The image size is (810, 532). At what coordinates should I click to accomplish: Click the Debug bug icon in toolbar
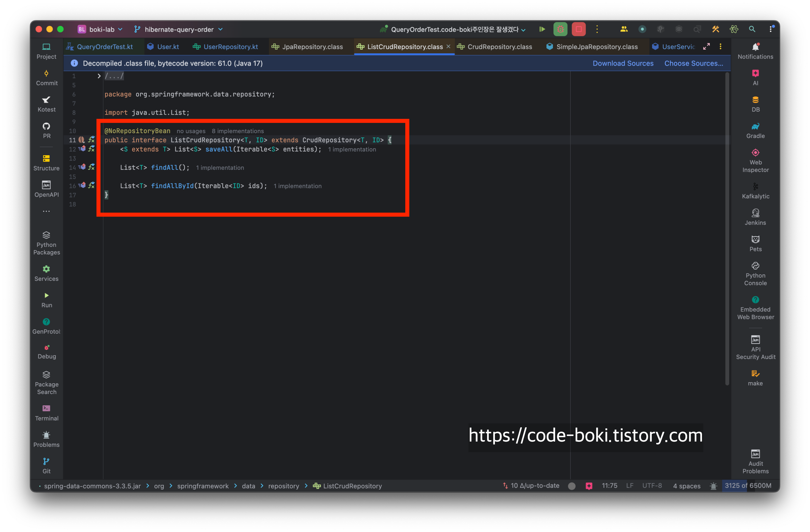click(560, 29)
